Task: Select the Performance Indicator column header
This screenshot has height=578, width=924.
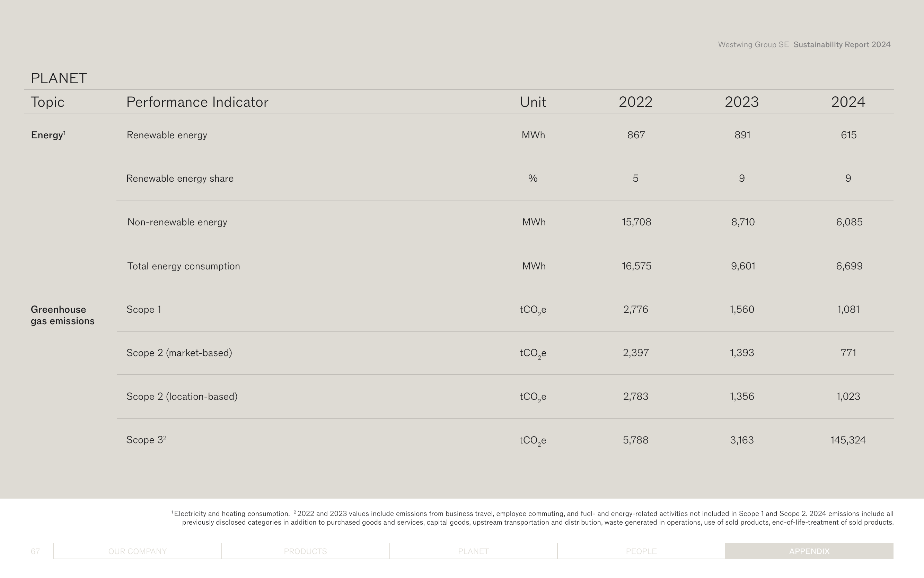Action: 197,102
